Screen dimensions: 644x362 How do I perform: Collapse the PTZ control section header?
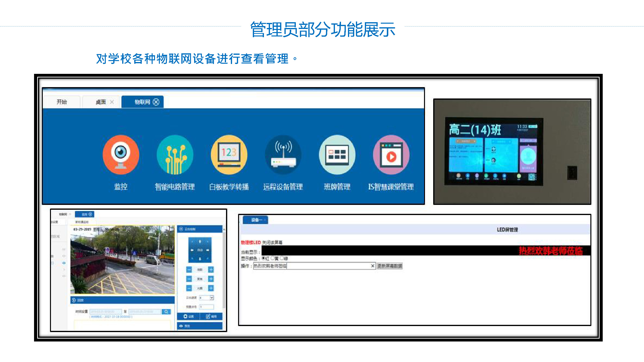199,229
